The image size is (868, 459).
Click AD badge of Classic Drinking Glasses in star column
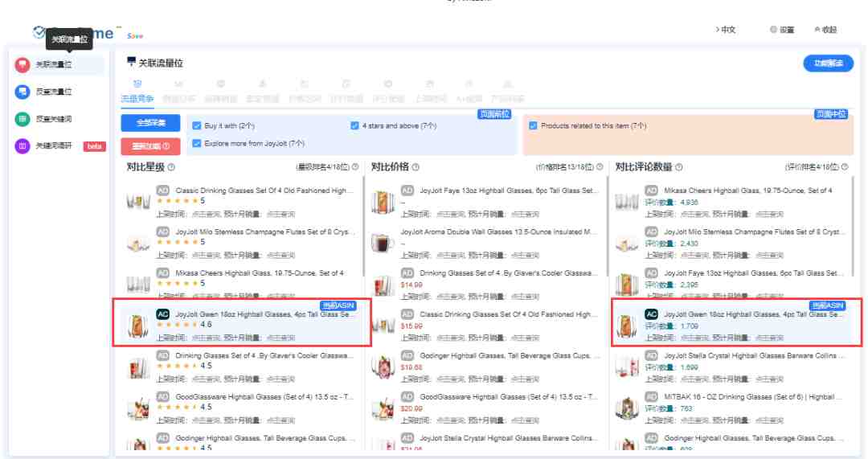coord(162,191)
